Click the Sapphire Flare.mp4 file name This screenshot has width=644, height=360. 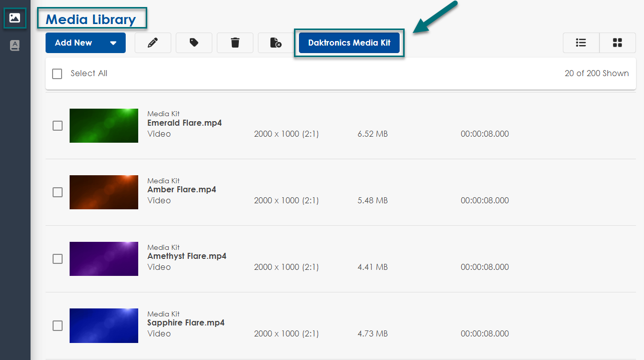click(x=186, y=323)
